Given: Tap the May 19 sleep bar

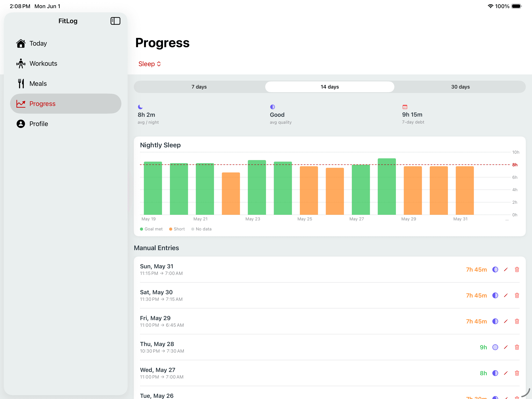Looking at the screenshot, I should coord(153,188).
